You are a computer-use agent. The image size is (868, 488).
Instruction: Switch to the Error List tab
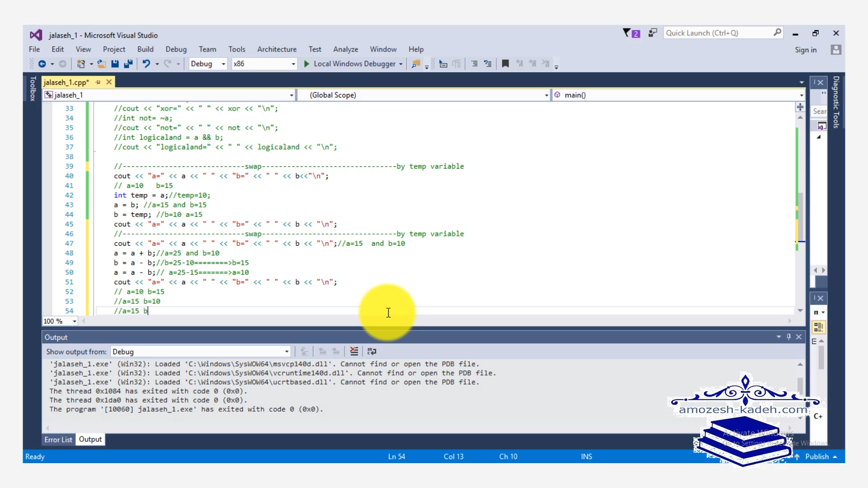pyautogui.click(x=58, y=440)
